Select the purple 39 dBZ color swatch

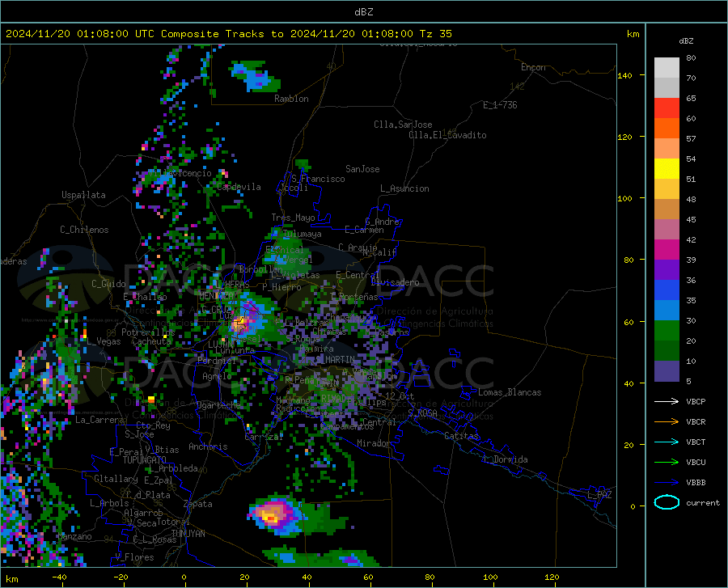667,270
